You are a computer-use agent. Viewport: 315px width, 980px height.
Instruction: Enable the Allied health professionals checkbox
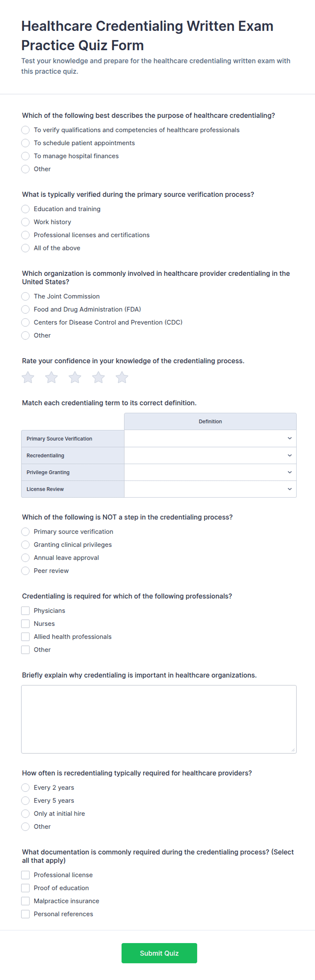[25, 636]
